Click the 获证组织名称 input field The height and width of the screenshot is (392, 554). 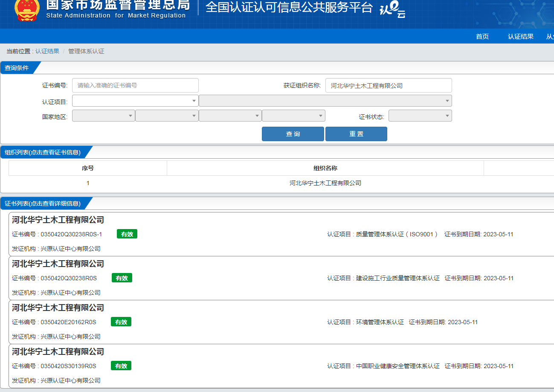389,85
